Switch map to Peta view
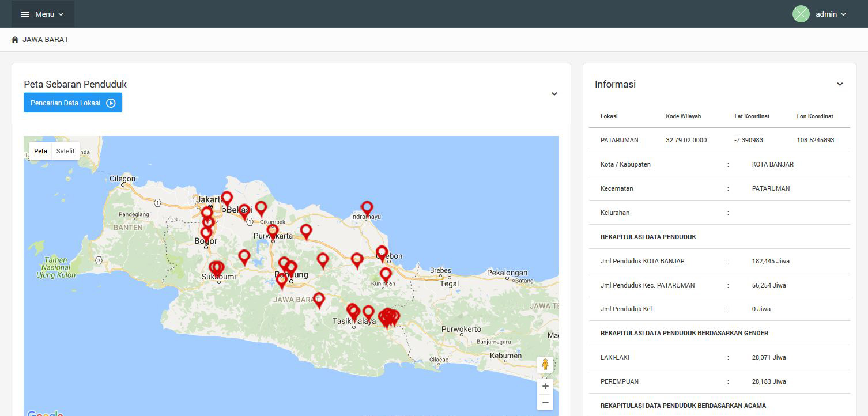Viewport: 868px width, 416px height. pos(40,151)
